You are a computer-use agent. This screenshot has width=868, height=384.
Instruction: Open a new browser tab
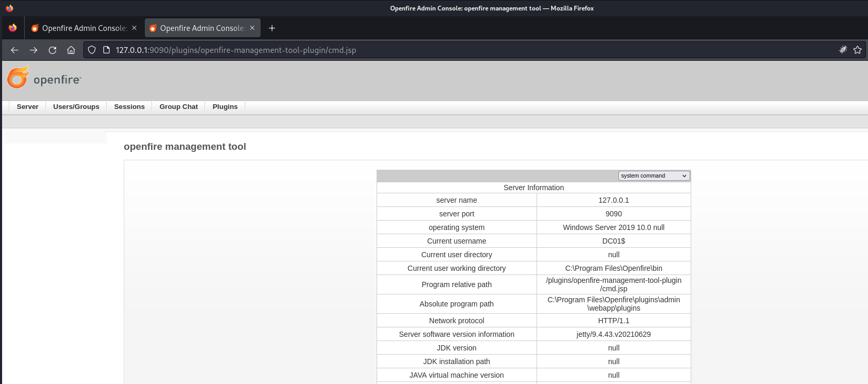point(272,28)
